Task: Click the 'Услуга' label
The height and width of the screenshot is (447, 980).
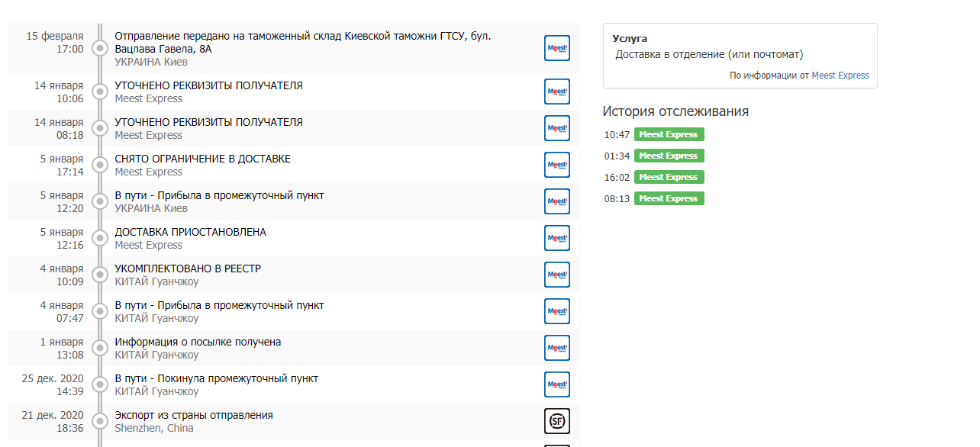Action: pyautogui.click(x=630, y=38)
